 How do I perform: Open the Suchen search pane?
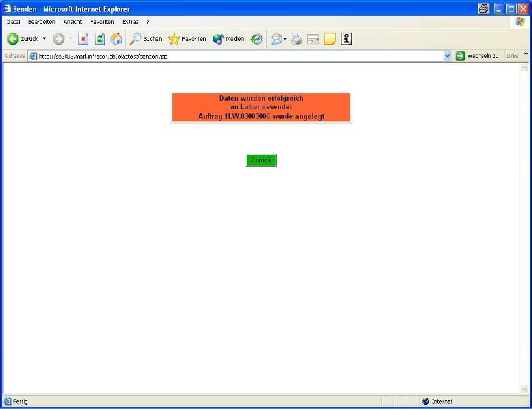pyautogui.click(x=145, y=39)
